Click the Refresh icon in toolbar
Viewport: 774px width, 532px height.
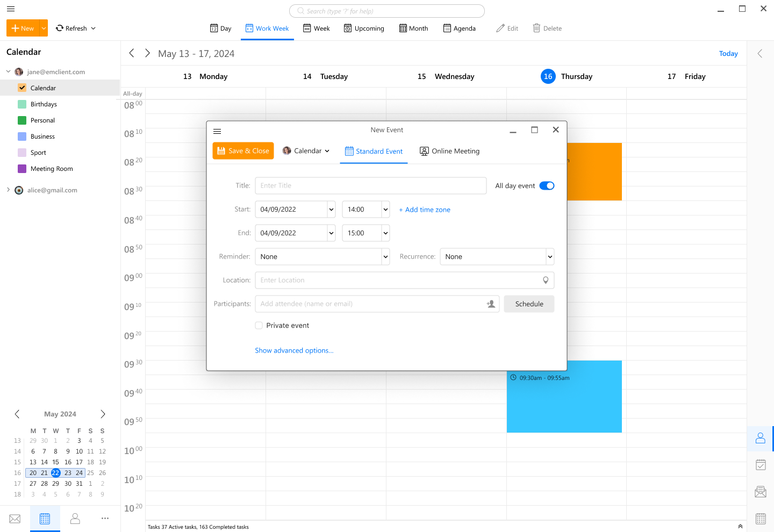click(60, 28)
